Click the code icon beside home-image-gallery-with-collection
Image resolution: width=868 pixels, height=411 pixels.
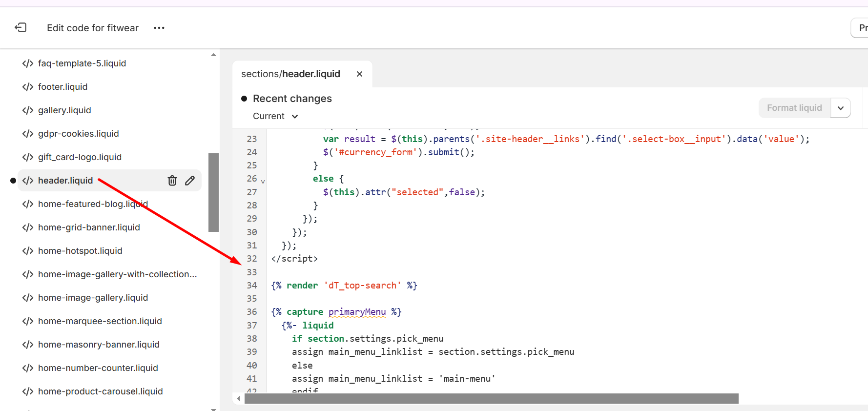click(x=28, y=274)
